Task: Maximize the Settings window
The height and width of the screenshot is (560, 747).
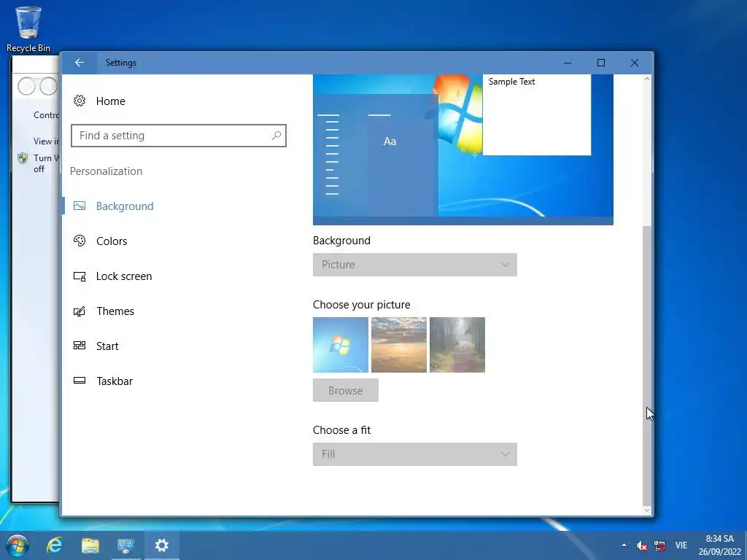Action: [x=601, y=63]
